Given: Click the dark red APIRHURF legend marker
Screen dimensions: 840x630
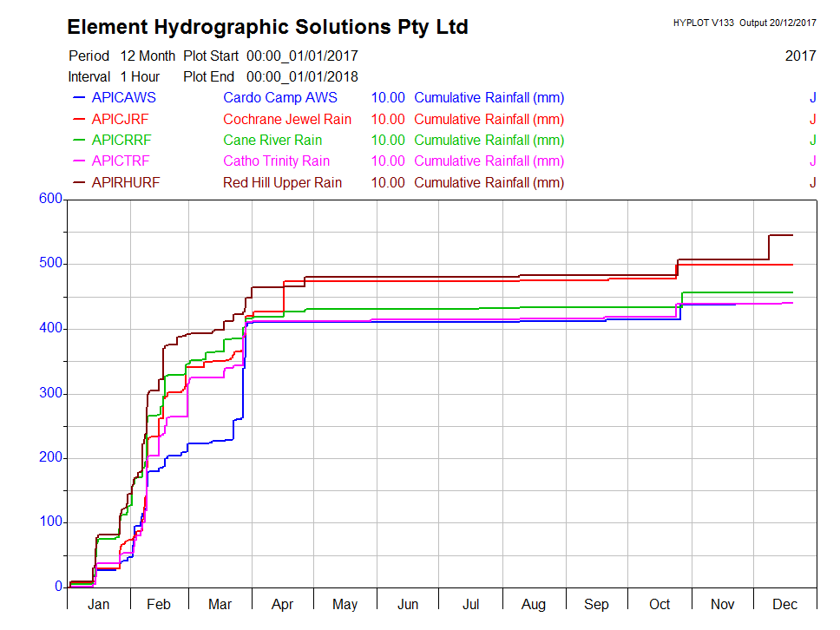Looking at the screenshot, I should pos(80,183).
